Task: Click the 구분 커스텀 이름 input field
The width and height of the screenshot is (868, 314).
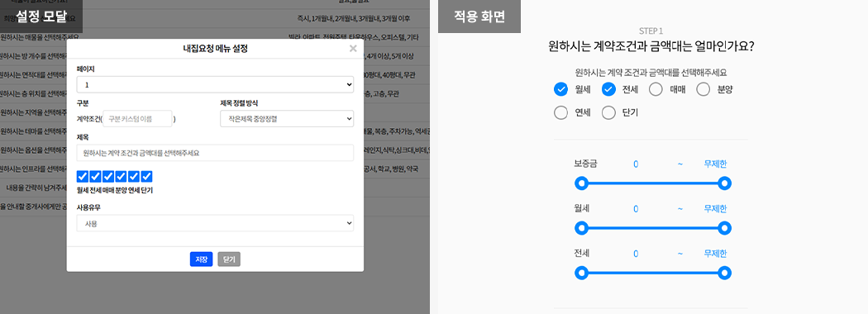Action: tap(137, 118)
